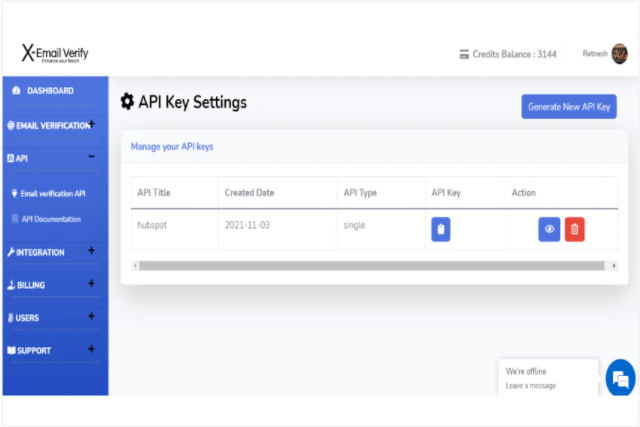Select the API sidebar menu
640x427 pixels.
pyautogui.click(x=22, y=158)
